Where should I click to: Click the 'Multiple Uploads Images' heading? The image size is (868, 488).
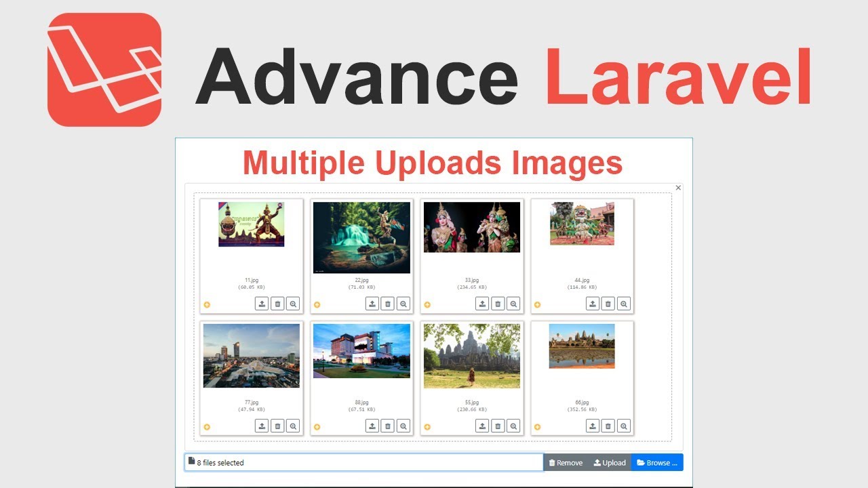pos(433,163)
